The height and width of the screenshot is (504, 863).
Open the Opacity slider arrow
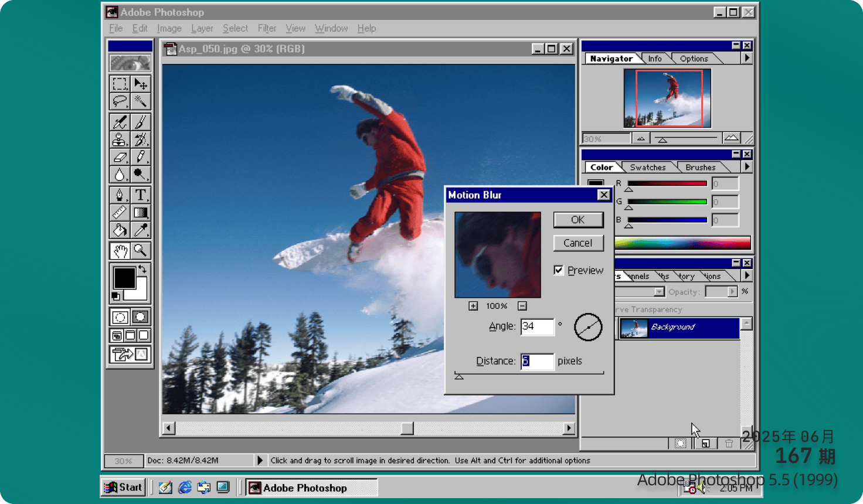tap(732, 291)
